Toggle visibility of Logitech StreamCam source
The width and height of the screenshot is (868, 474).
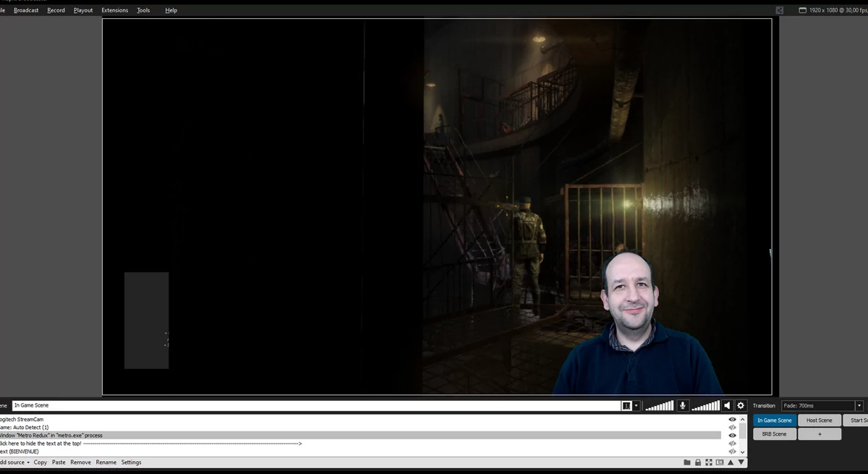(x=732, y=420)
